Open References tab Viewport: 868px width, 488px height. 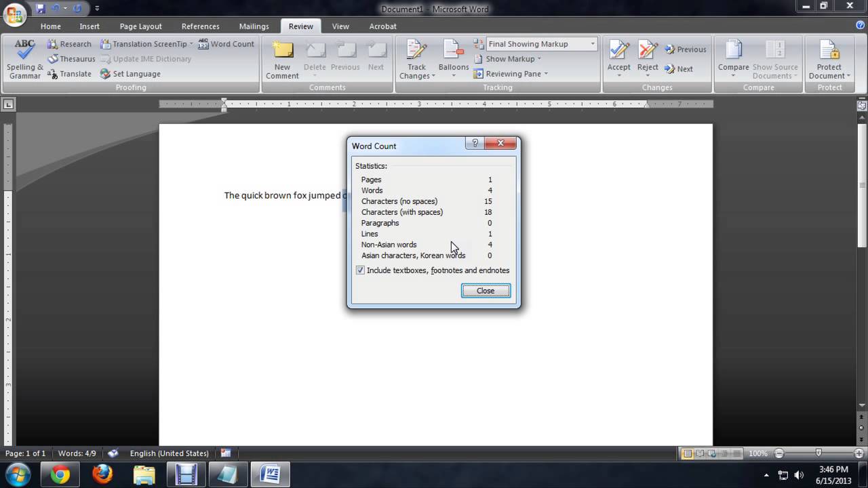200,26
